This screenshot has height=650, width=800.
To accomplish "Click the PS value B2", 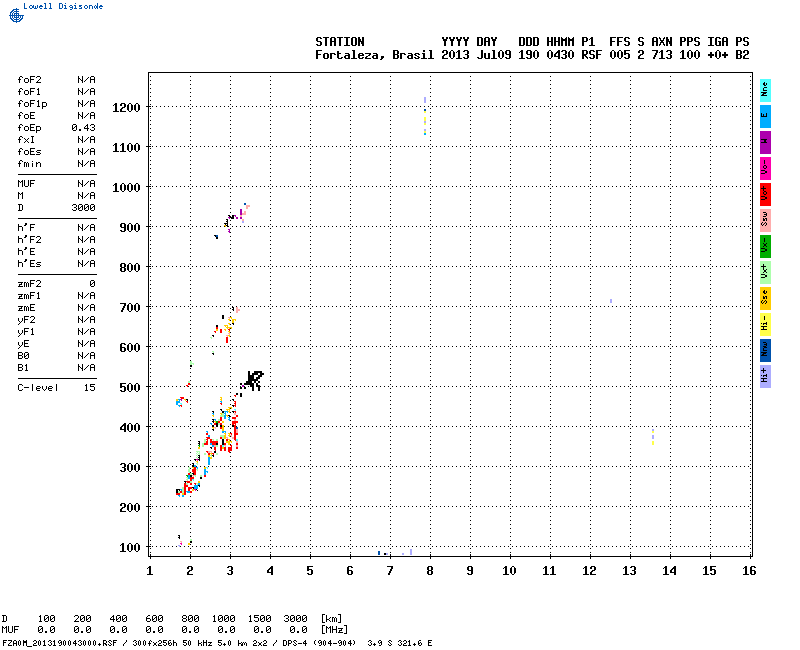I will pyautogui.click(x=742, y=55).
